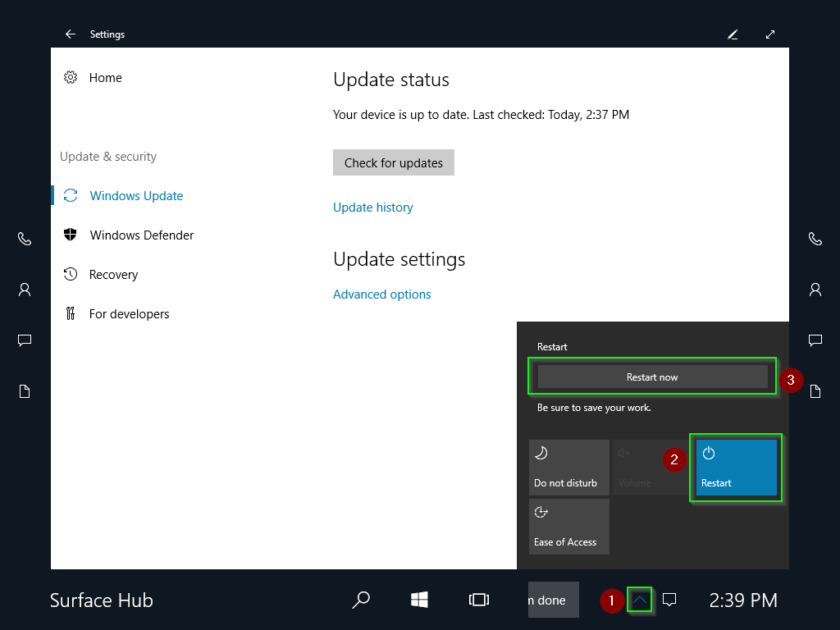840x630 pixels.
Task: Open Task View on the taskbar
Action: click(478, 600)
